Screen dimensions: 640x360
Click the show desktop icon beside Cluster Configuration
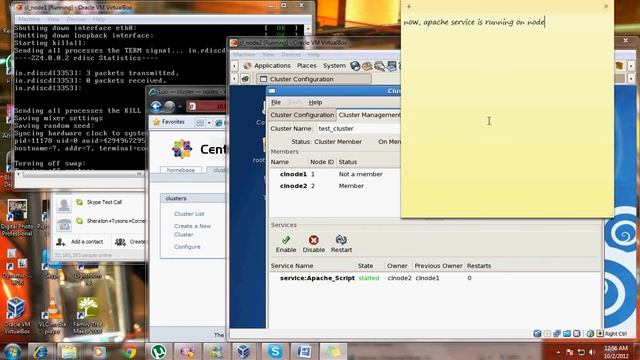click(245, 79)
